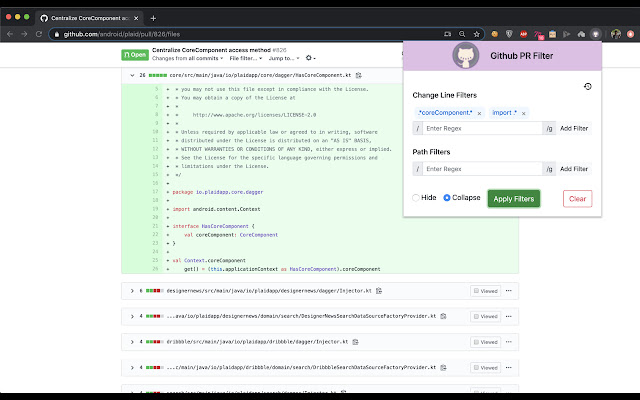
Task: Open a new browser tab
Action: (x=153, y=18)
